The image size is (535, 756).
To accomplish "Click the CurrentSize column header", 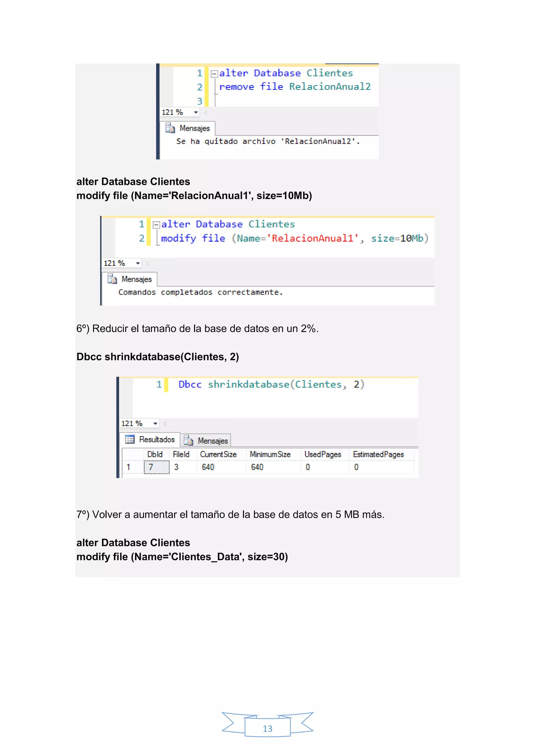I will pos(218,454).
